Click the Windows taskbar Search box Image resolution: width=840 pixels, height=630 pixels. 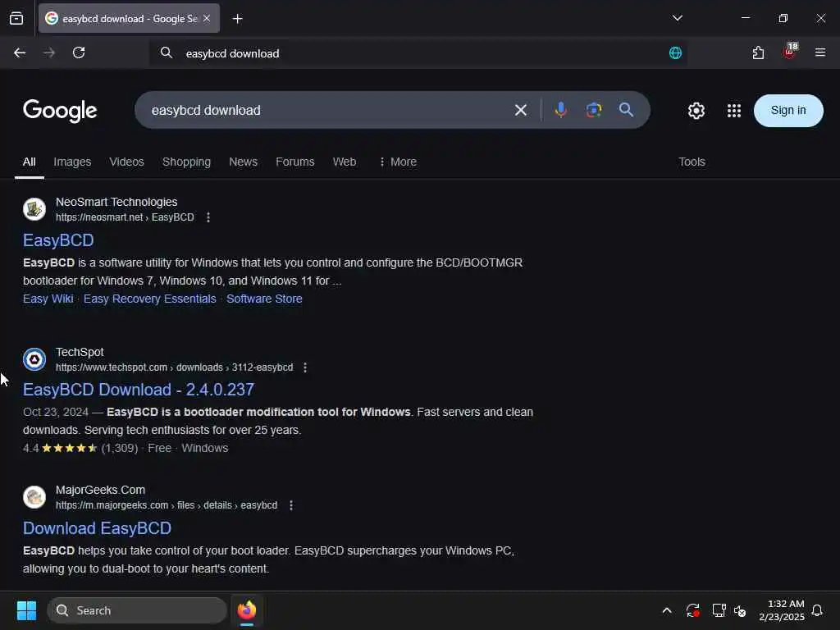tap(137, 610)
